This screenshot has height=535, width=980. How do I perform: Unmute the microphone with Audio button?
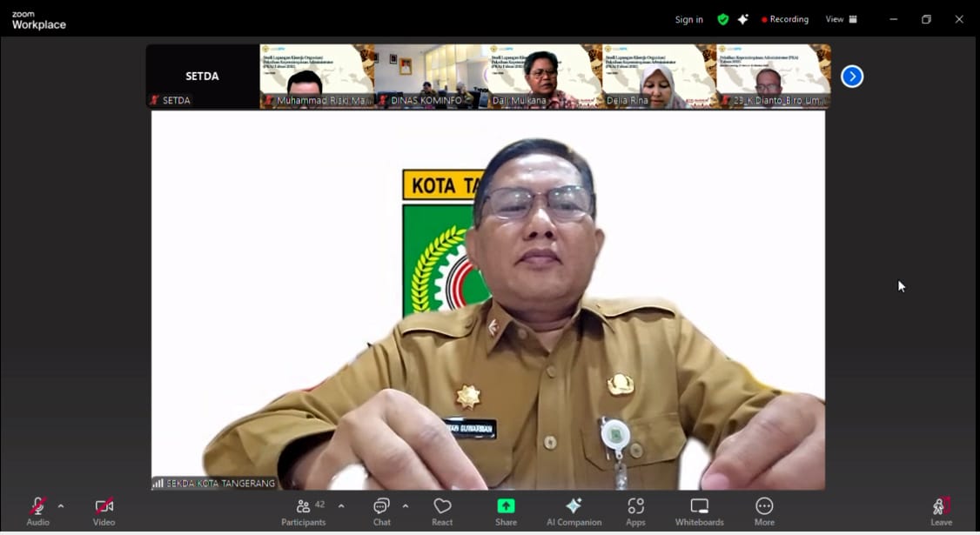click(37, 512)
